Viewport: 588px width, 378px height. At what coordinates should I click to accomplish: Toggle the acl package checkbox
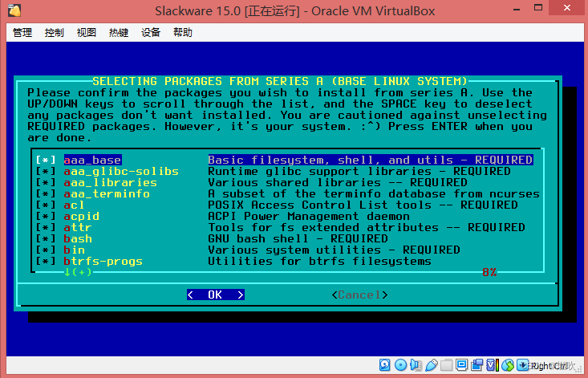click(46, 205)
